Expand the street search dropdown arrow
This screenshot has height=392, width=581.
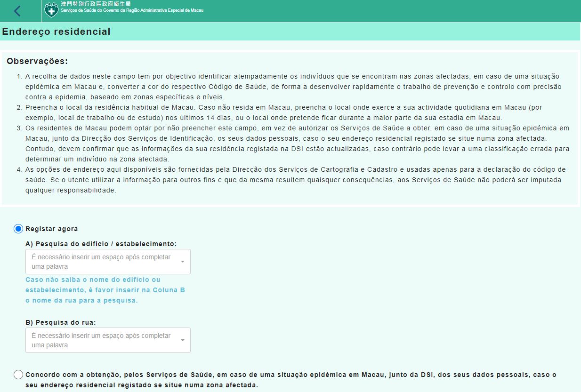pyautogui.click(x=183, y=340)
